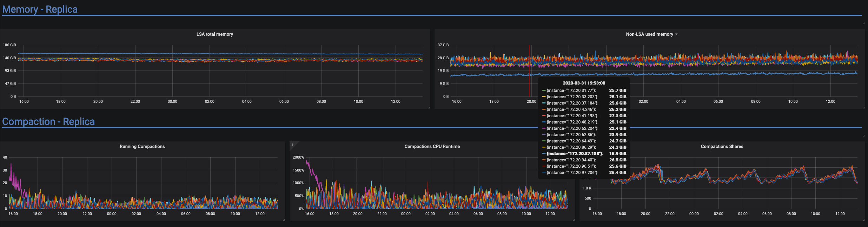The image size is (868, 227).
Task: Select tooltip row instance 172.20.62.86
Action: click(x=584, y=135)
